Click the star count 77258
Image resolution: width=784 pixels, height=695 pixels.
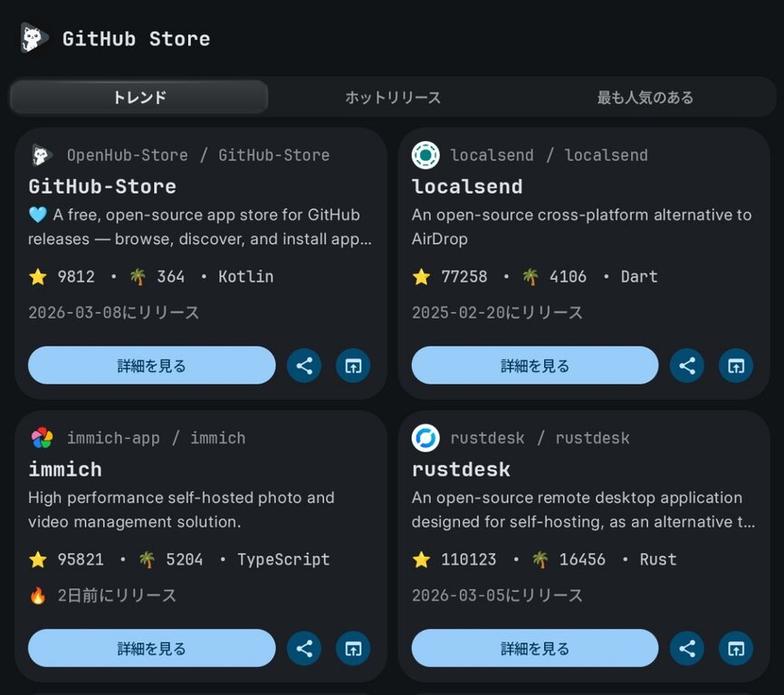pos(464,276)
